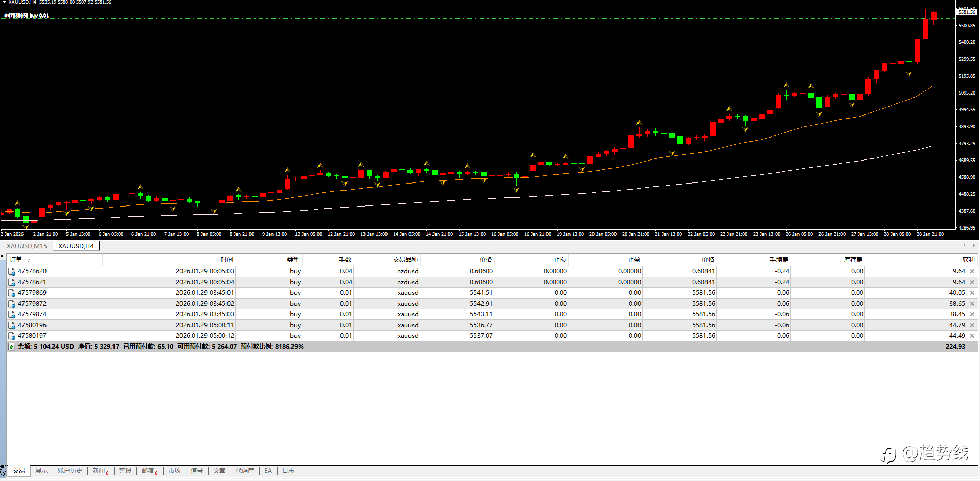Viewport: 980px width, 481px height.
Task: Open the 日志 tab
Action: 288,471
